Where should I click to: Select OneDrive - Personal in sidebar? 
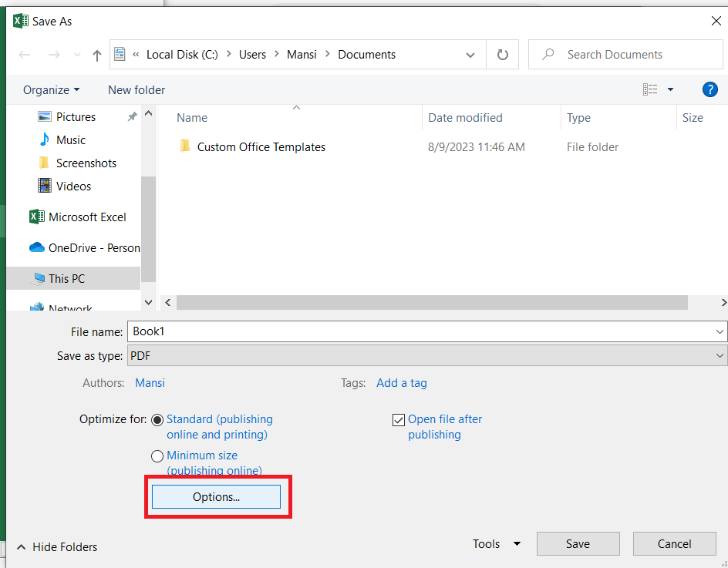pos(84,248)
